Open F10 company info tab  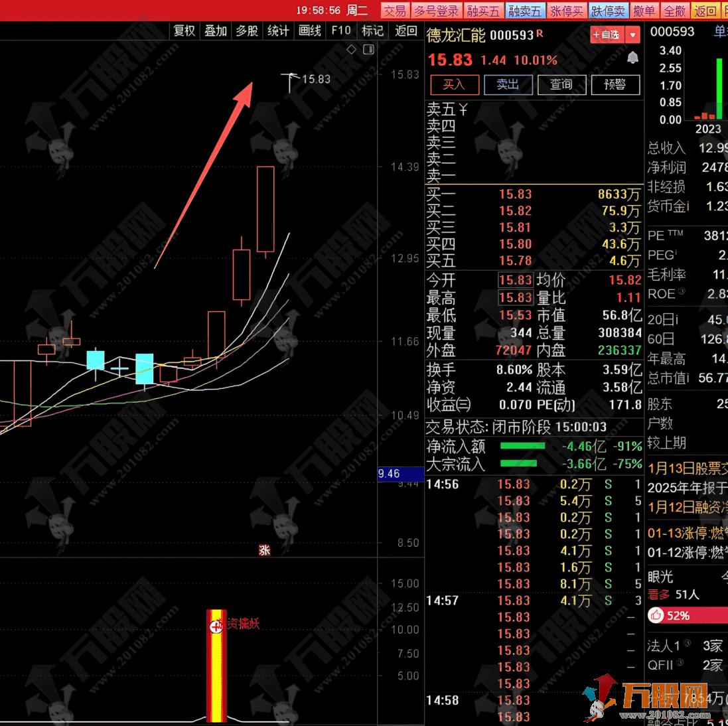[x=341, y=31]
